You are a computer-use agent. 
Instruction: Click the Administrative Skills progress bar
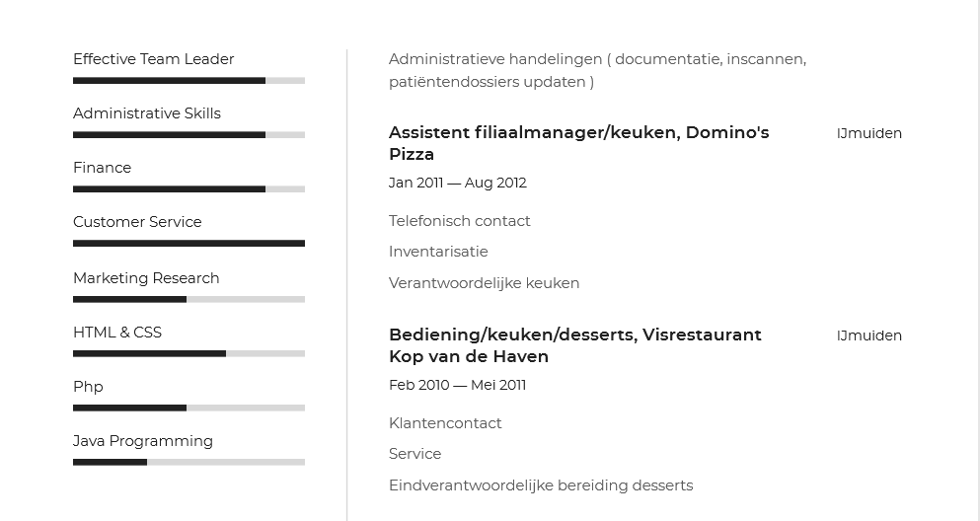click(188, 135)
